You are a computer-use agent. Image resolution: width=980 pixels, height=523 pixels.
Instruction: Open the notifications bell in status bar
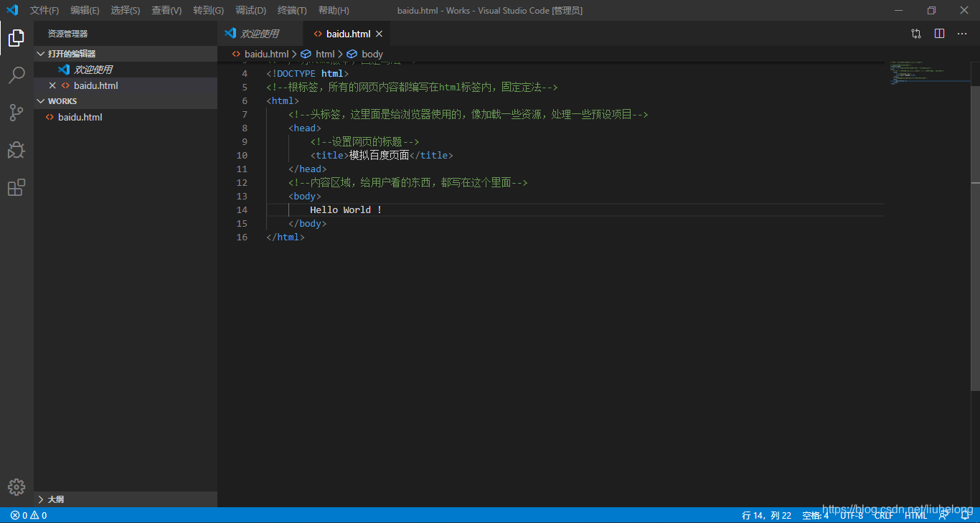966,515
